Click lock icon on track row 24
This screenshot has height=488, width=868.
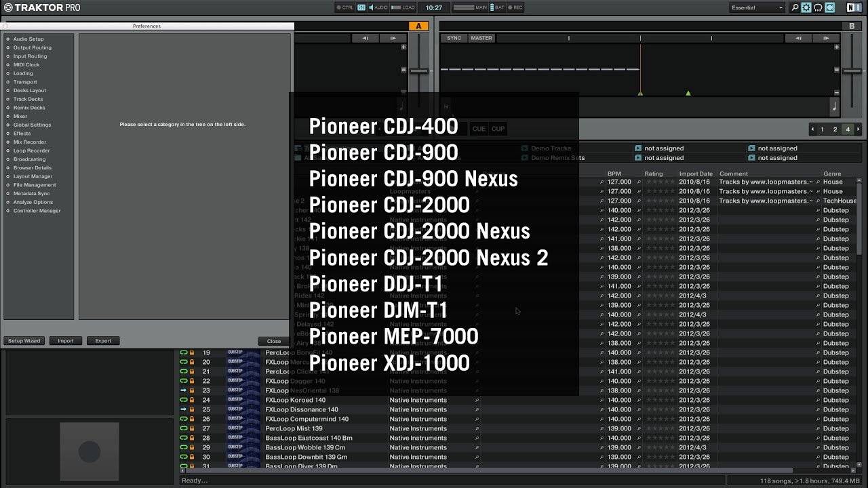coord(192,400)
